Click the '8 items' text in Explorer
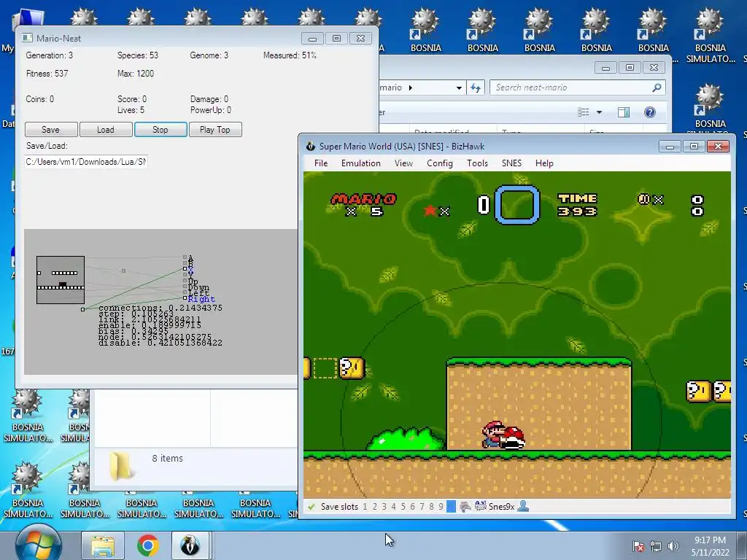The image size is (747, 560). [167, 458]
